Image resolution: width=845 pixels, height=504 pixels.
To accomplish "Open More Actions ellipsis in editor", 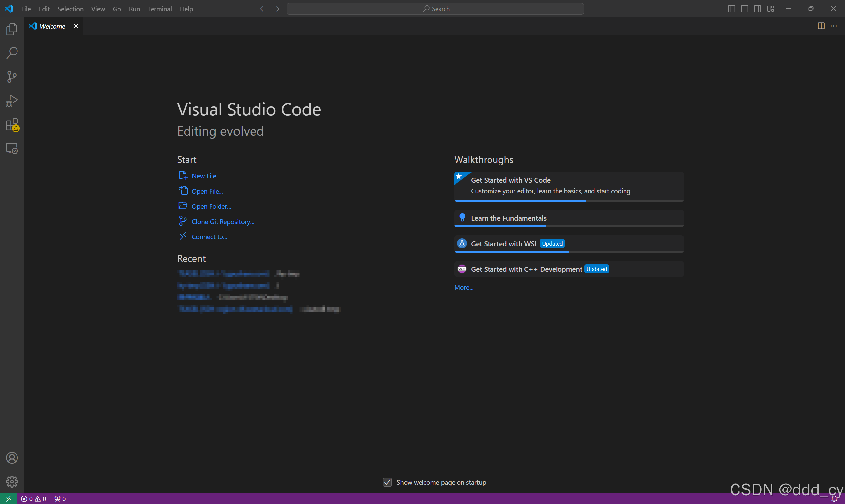I will tap(834, 26).
